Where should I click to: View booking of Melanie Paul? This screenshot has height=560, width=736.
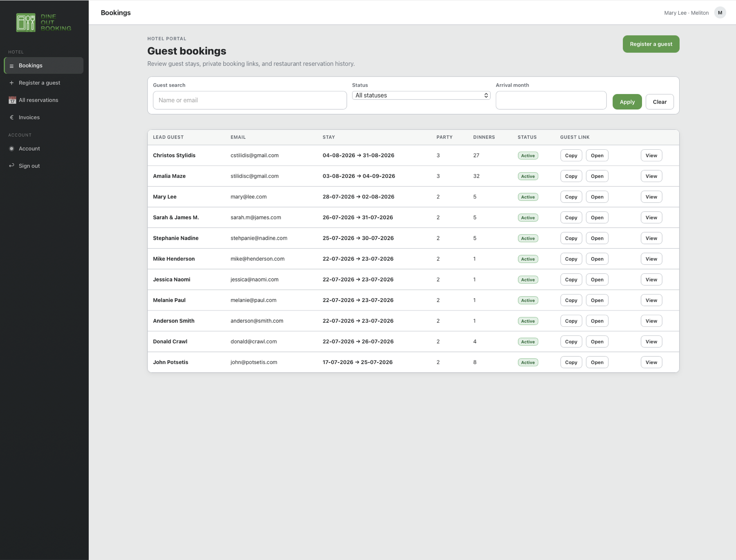click(651, 300)
